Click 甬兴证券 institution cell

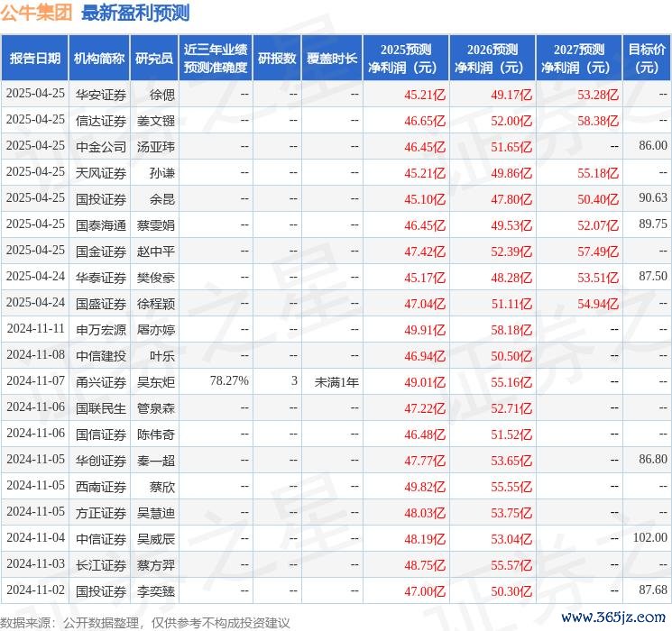(x=101, y=382)
